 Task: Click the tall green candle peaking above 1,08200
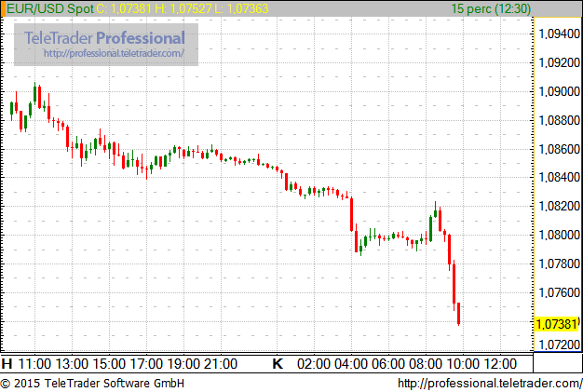[436, 210]
